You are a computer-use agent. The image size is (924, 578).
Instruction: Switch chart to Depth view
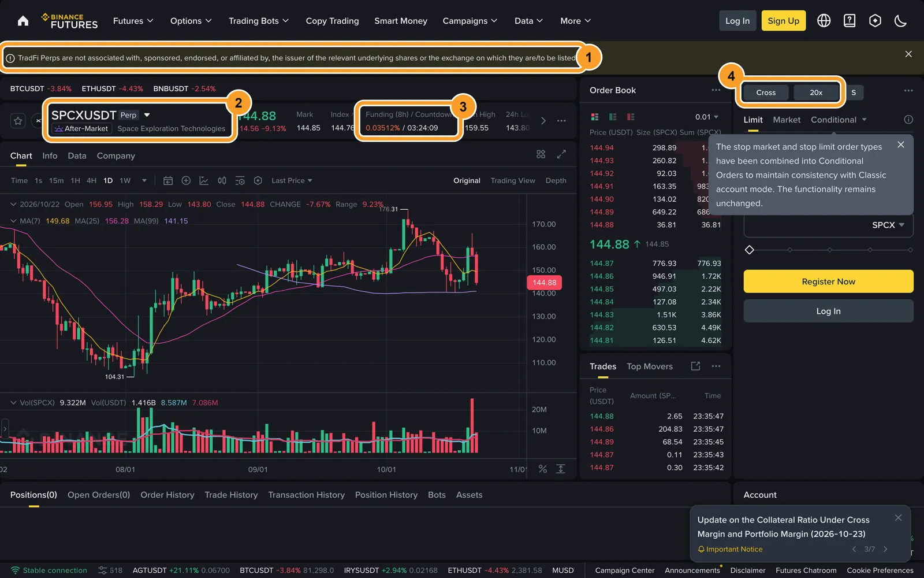point(556,180)
